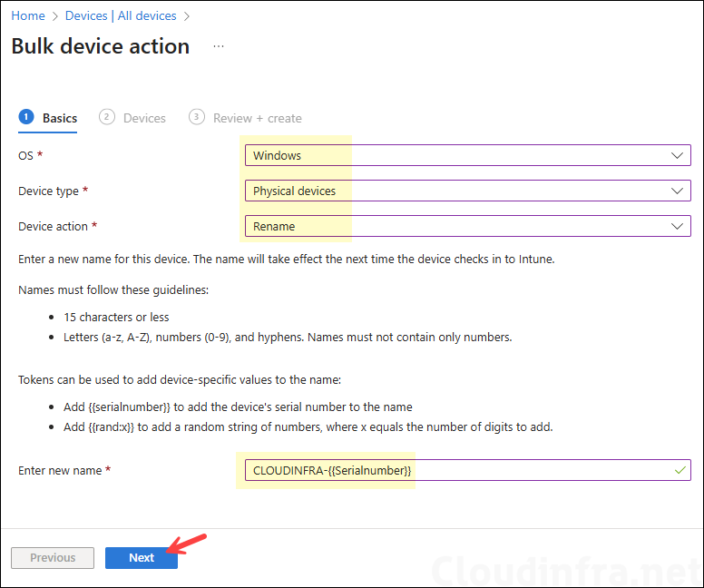Click the Next button

(x=142, y=558)
